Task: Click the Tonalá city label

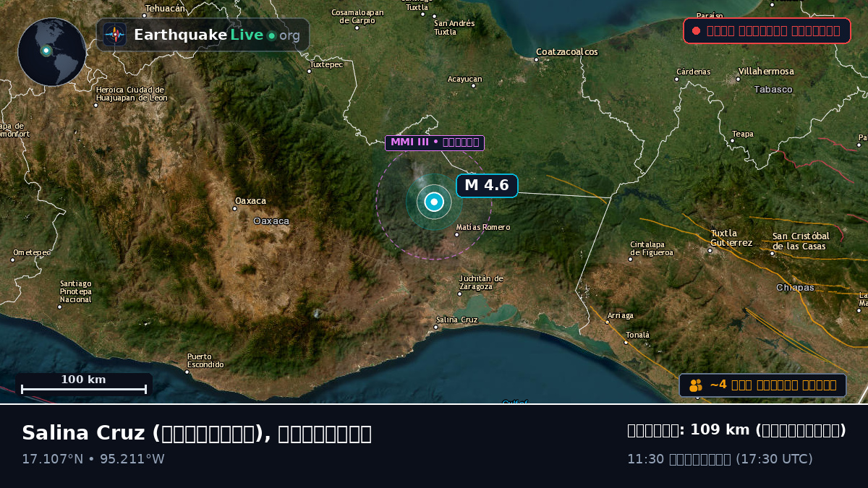Action: click(x=637, y=335)
